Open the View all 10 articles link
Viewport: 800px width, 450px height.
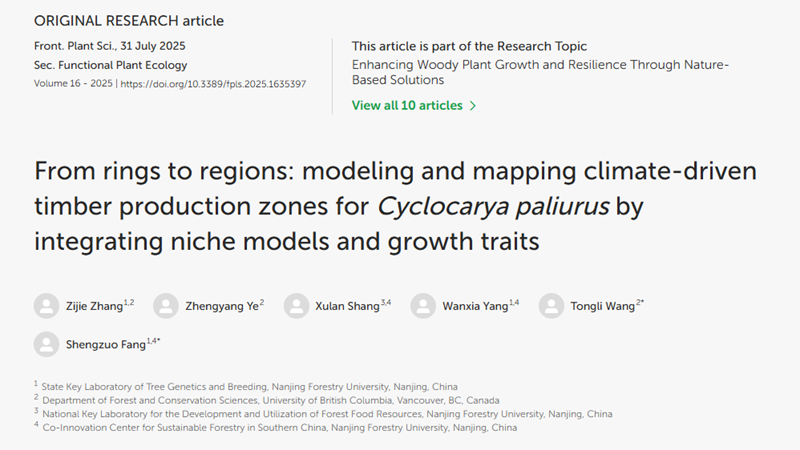pos(407,106)
